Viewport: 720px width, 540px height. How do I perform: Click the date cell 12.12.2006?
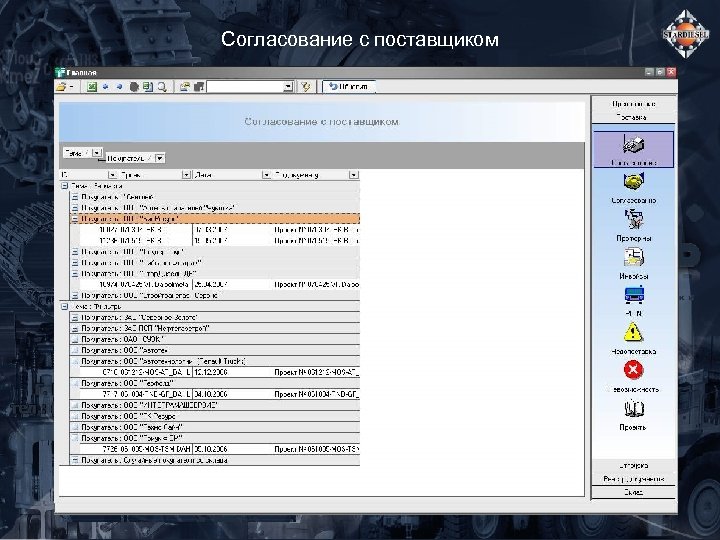tap(232, 372)
